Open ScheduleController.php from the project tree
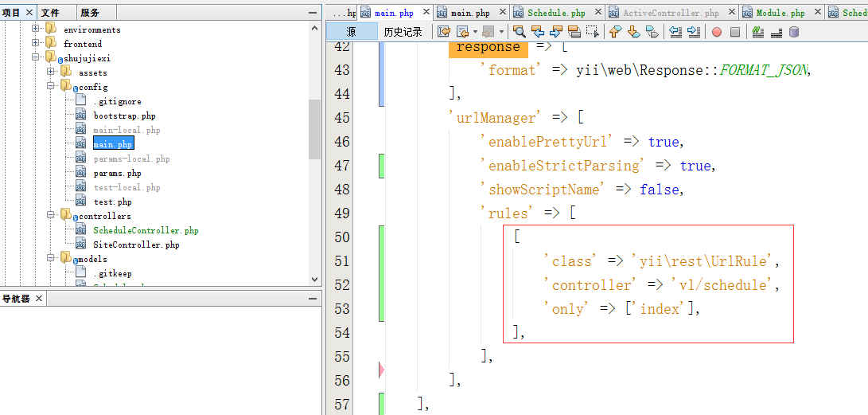Screen dimensions: 868x415 [146, 230]
